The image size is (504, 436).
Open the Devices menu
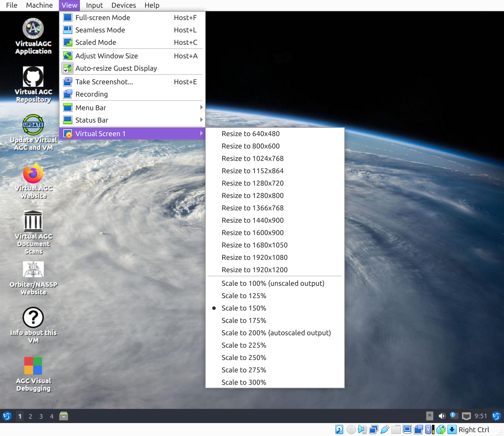[x=124, y=5]
